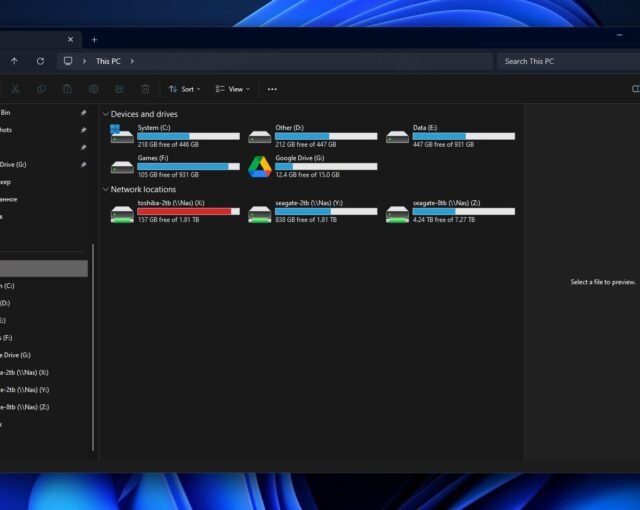The image size is (640, 510).
Task: Select the (D:) drive in sidebar tree
Action: [44, 303]
